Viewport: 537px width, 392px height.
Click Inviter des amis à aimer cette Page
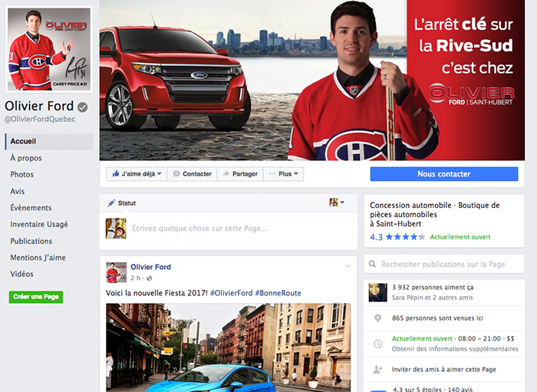point(444,370)
